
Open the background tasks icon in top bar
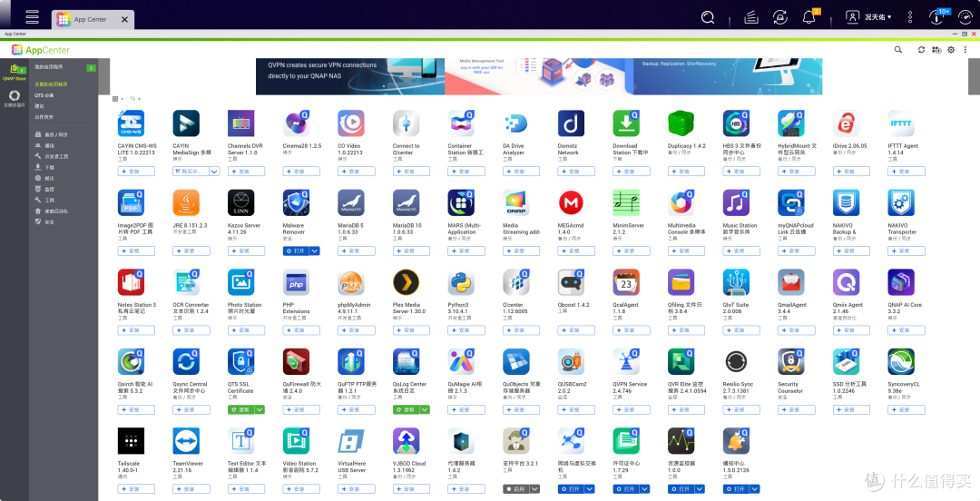pos(752,17)
